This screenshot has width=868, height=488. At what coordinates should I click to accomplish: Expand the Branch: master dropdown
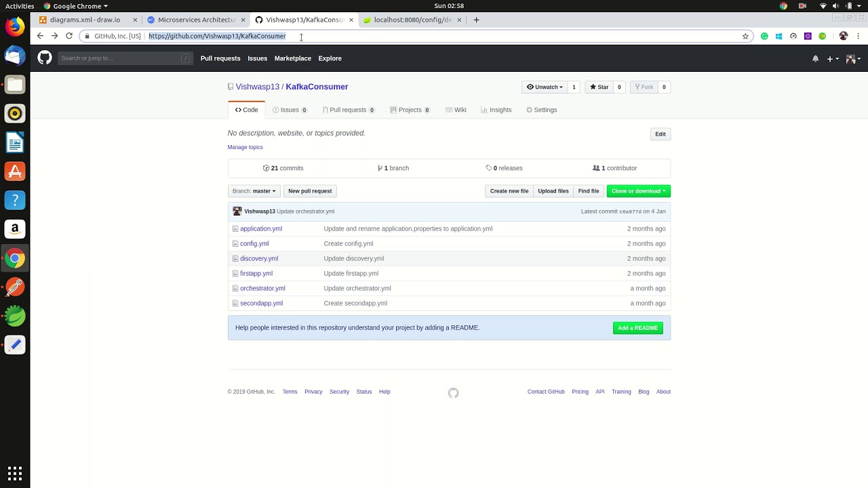click(254, 191)
